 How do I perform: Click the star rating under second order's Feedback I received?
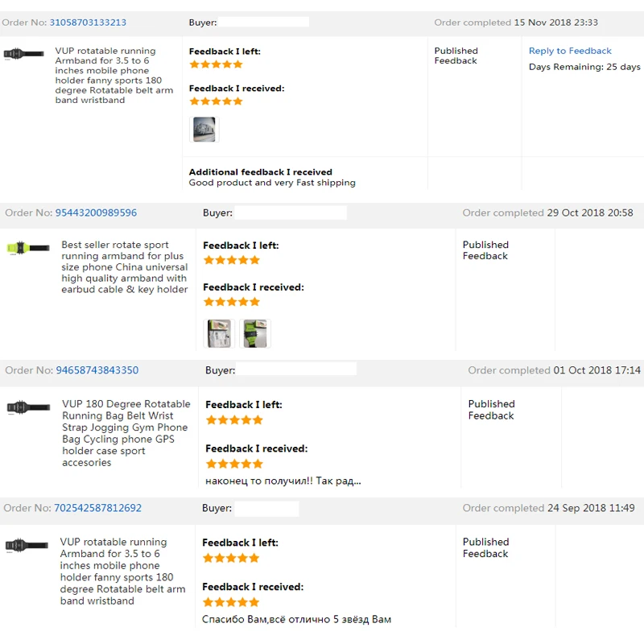point(232,303)
